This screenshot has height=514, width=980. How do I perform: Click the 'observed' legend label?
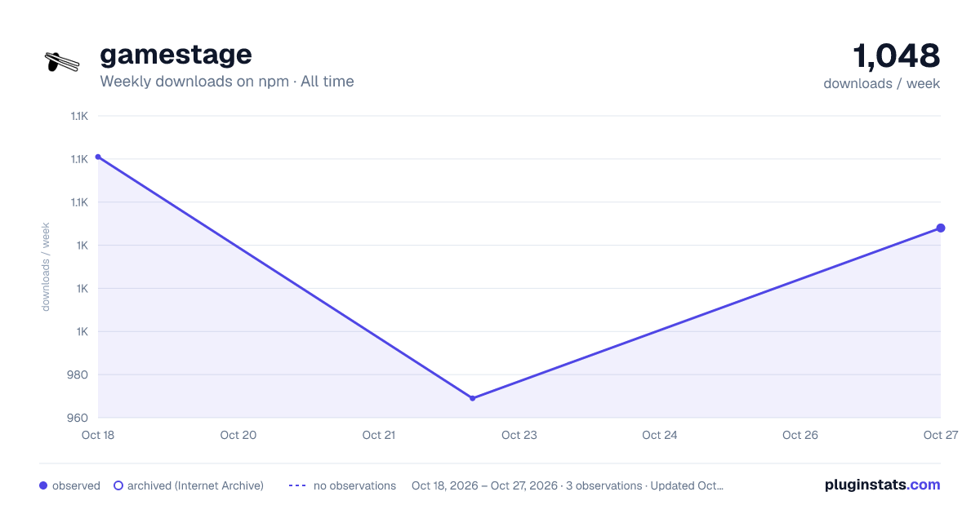click(76, 485)
